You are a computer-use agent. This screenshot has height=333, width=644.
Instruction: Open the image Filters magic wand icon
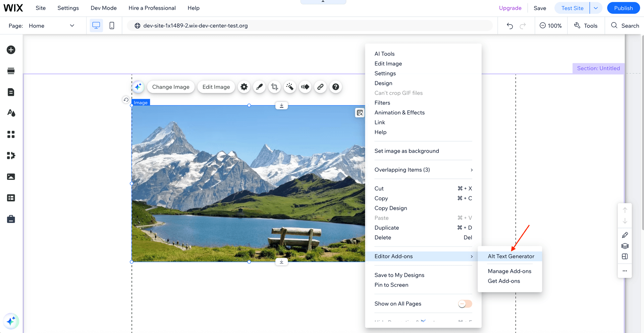pyautogui.click(x=290, y=87)
